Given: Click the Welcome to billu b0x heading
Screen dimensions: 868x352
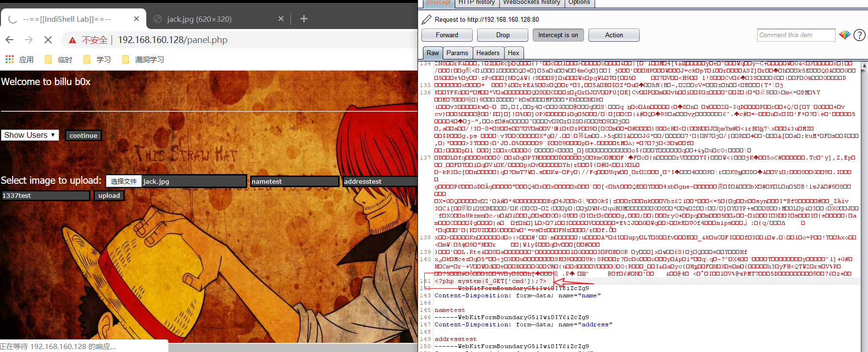Looking at the screenshot, I should pyautogui.click(x=45, y=81).
